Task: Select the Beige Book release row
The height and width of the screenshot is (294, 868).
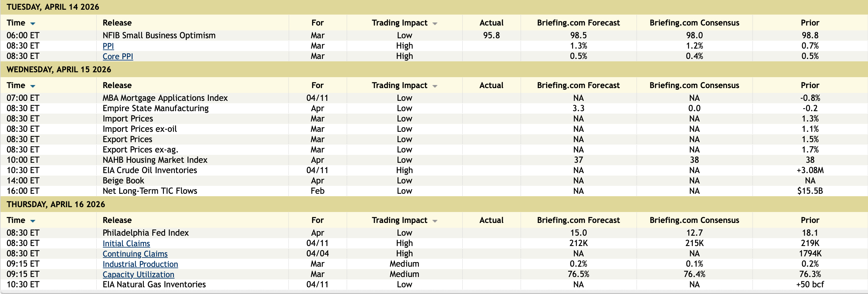Action: (x=123, y=181)
